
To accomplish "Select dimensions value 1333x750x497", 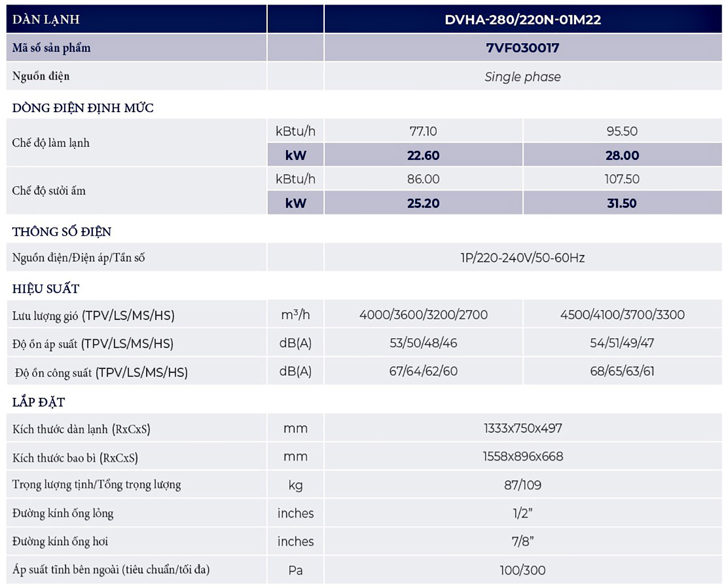I will click(x=522, y=429).
